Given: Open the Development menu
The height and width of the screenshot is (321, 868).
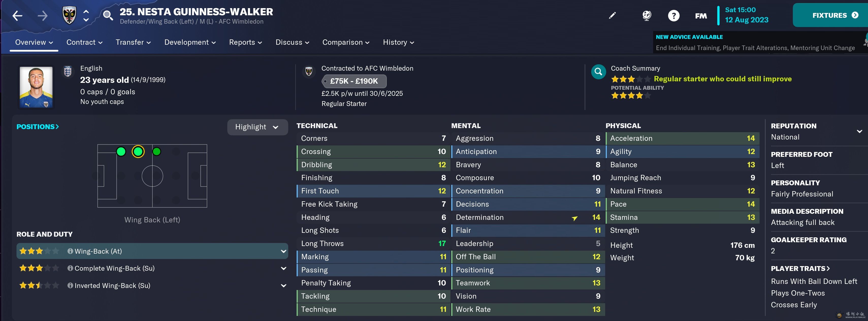Looking at the screenshot, I should 190,42.
